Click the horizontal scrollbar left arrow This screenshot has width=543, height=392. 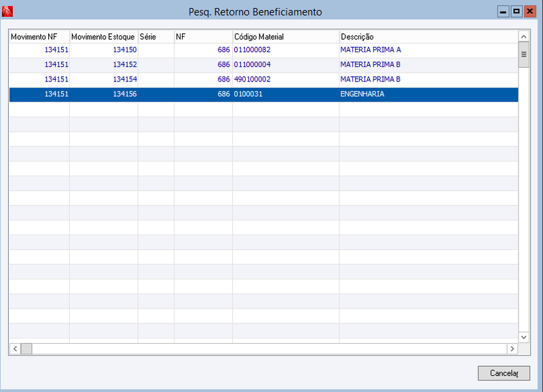tap(15, 349)
